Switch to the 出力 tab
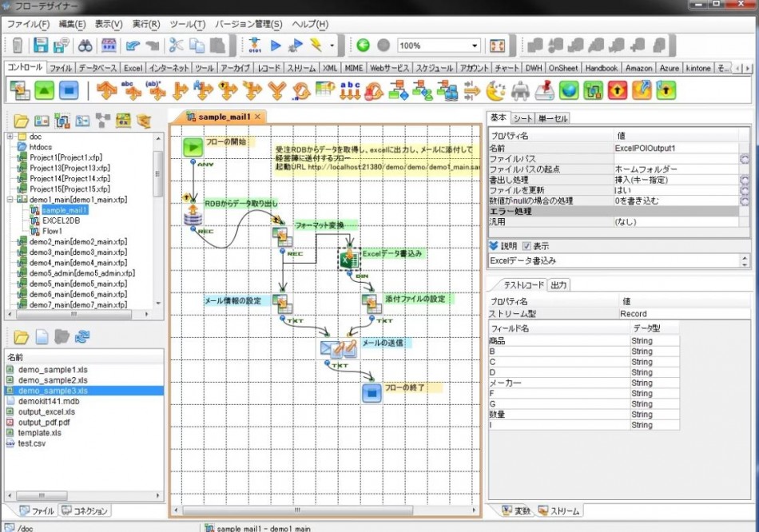This screenshot has height=532, width=759. 558,285
